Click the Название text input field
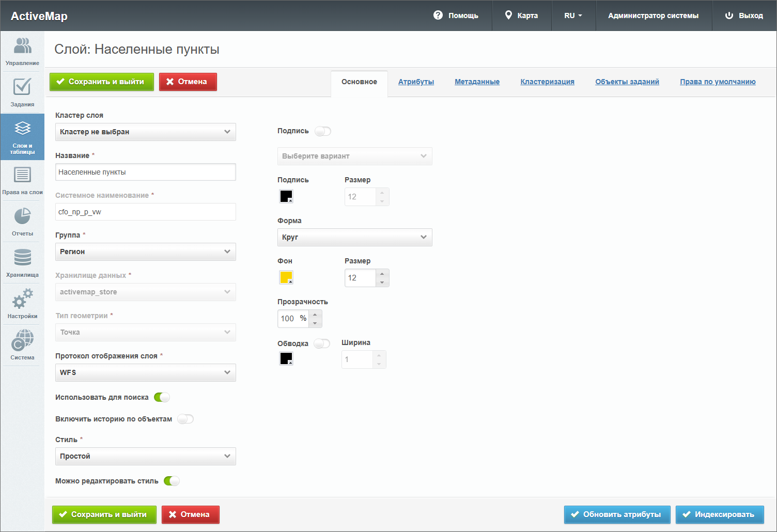Viewport: 777px width, 532px height. [x=145, y=172]
